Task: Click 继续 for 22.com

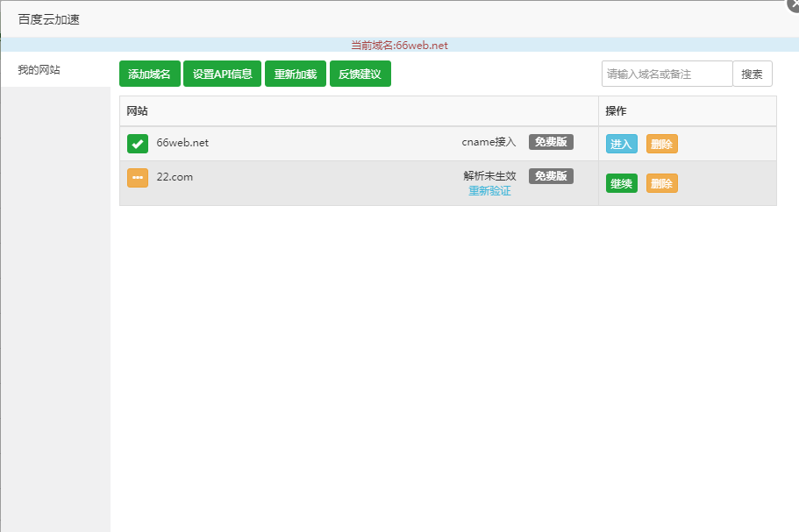Action: [621, 183]
